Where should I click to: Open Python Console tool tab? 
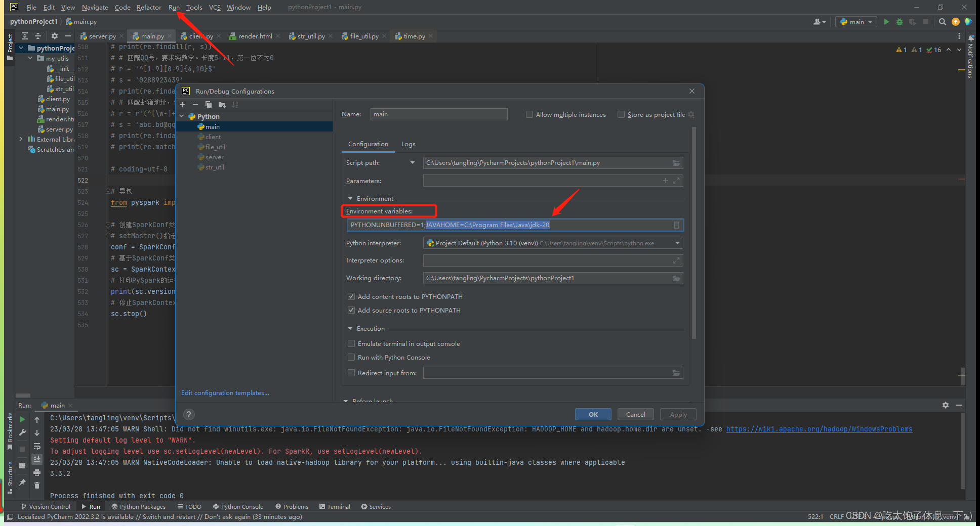coord(238,506)
